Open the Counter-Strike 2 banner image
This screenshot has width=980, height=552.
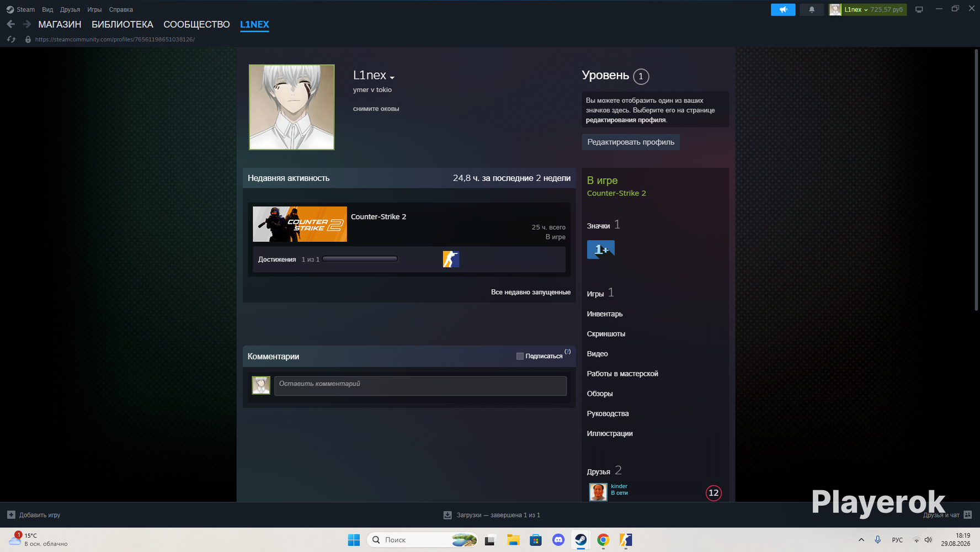300,224
